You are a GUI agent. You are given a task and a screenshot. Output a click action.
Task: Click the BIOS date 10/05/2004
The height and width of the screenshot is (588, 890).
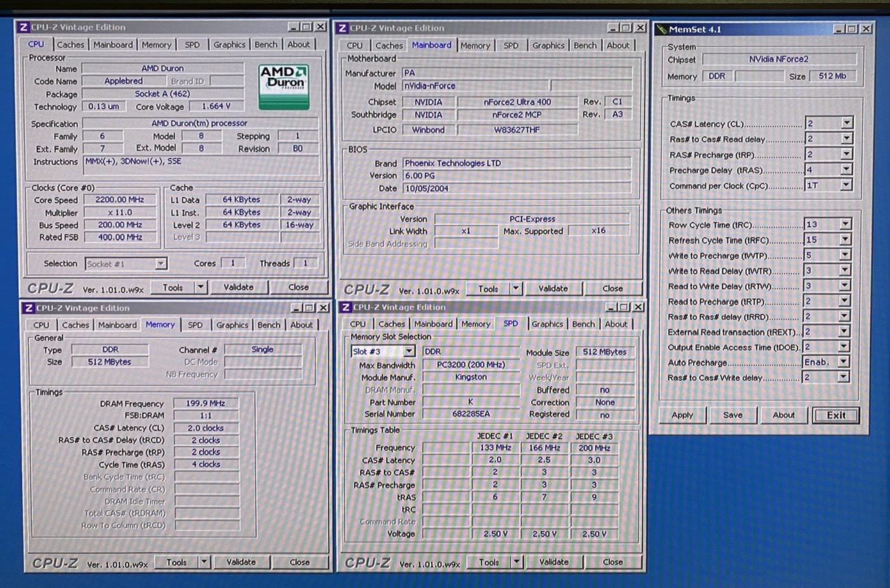click(517, 188)
